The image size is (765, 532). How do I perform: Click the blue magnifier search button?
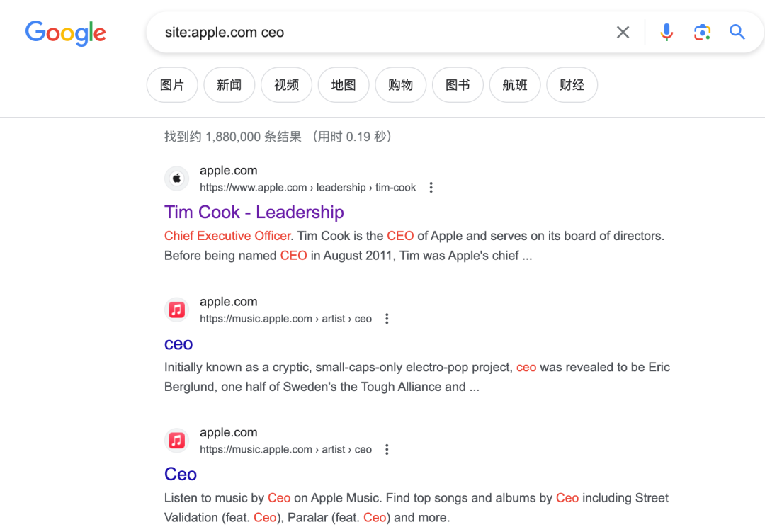(737, 33)
